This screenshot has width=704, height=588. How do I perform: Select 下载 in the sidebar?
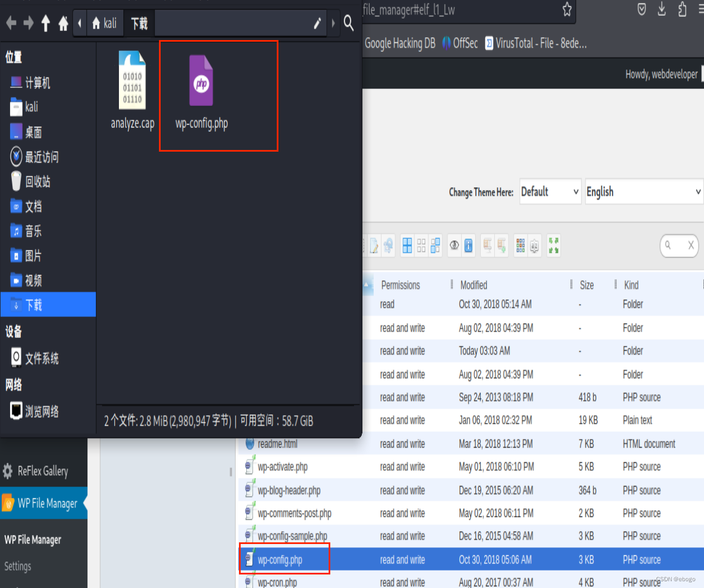48,304
